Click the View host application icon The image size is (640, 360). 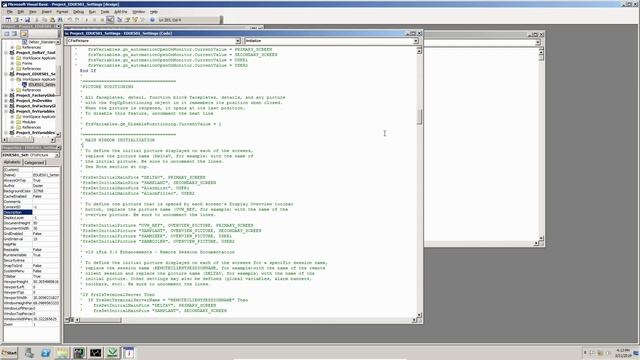[x=8, y=20]
